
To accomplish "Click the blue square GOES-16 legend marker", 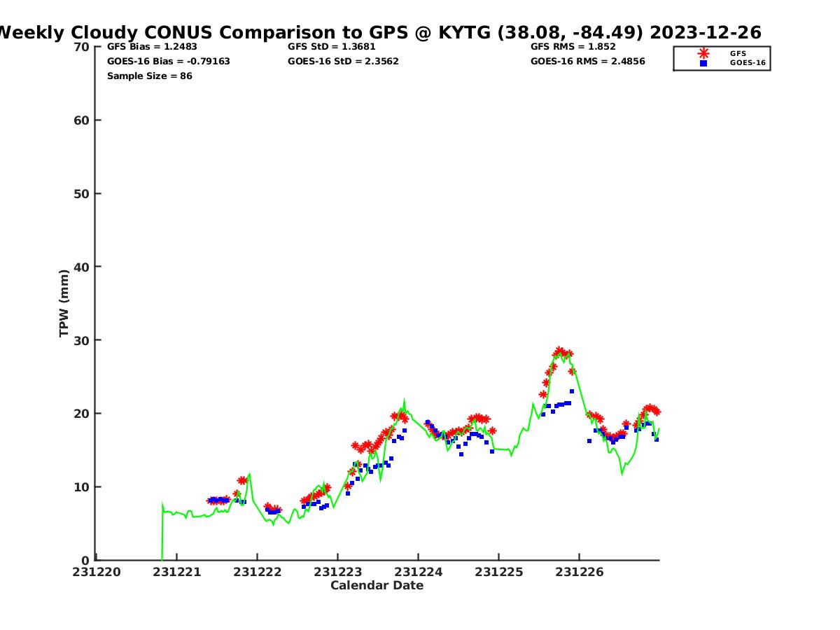I will pyautogui.click(x=703, y=63).
